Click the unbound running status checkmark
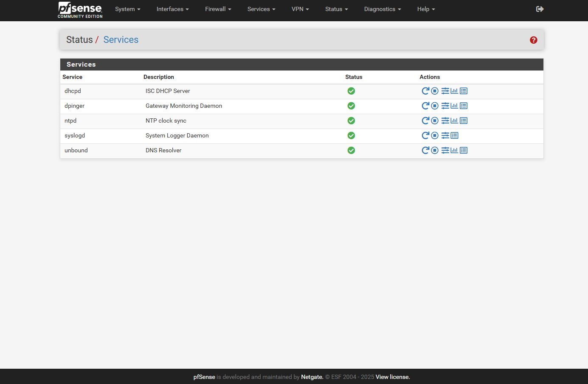Image resolution: width=588 pixels, height=384 pixels. click(351, 150)
